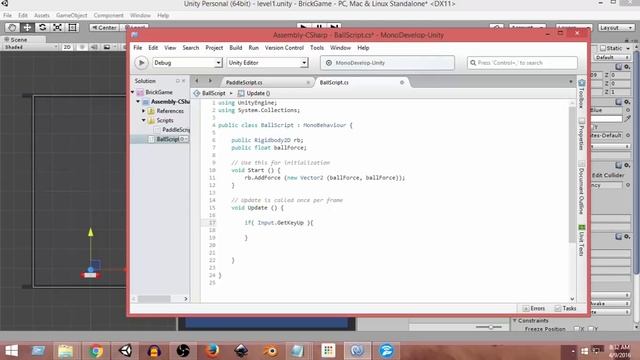Expand the References folder
This screenshot has height=360, width=640.
click(144, 111)
